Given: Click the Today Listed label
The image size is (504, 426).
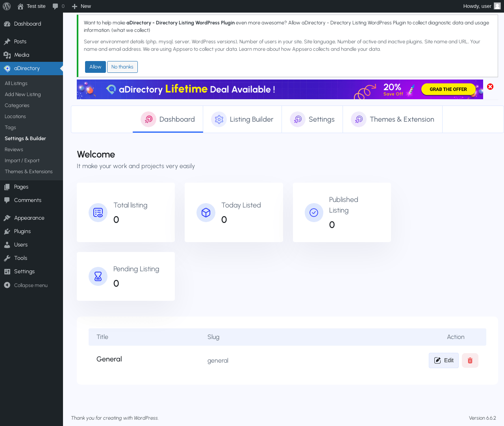Looking at the screenshot, I should tap(241, 205).
